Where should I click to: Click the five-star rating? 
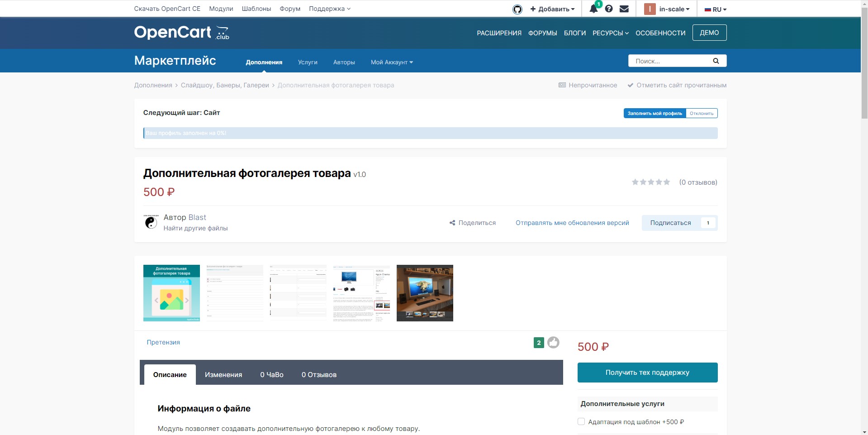(651, 182)
